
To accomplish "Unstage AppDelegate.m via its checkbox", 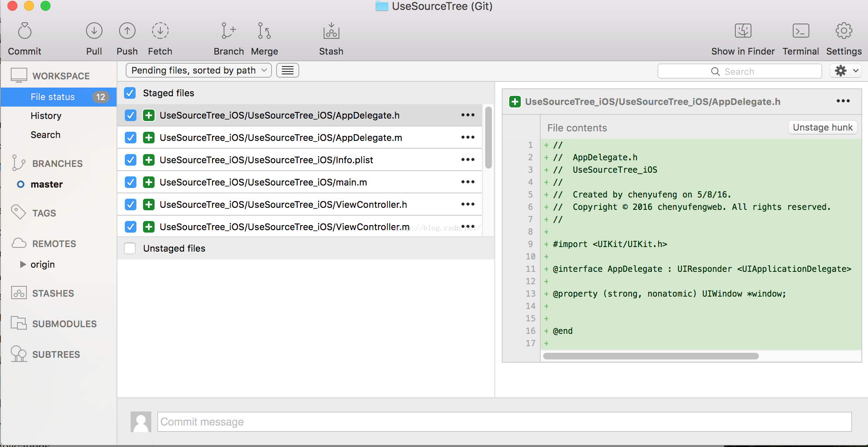I will pyautogui.click(x=131, y=138).
